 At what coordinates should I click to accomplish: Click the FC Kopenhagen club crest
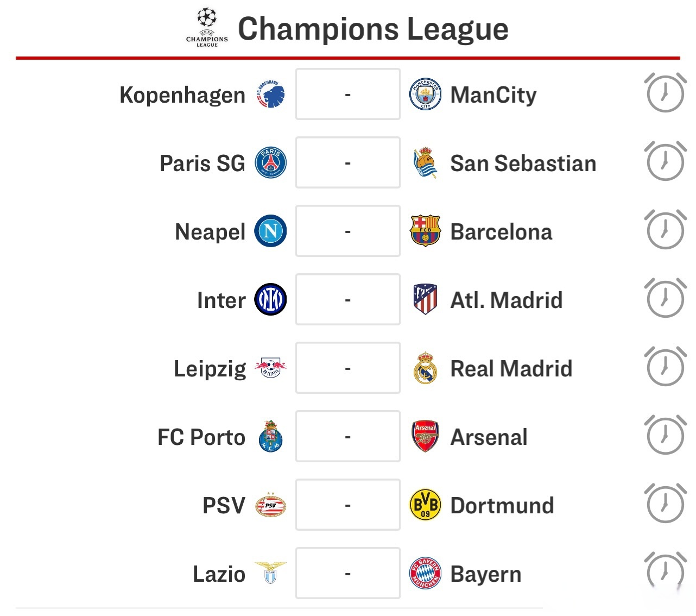(270, 95)
